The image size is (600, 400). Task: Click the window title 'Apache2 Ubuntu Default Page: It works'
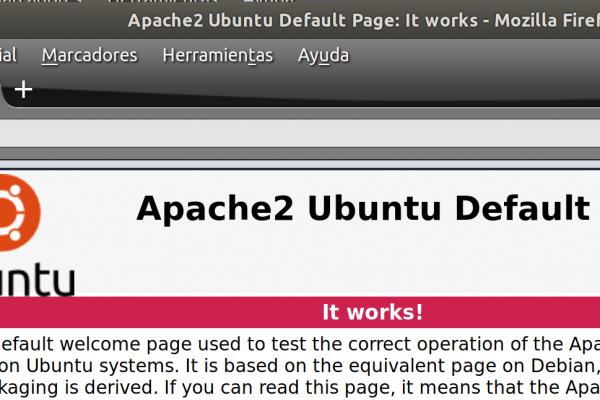tap(303, 20)
